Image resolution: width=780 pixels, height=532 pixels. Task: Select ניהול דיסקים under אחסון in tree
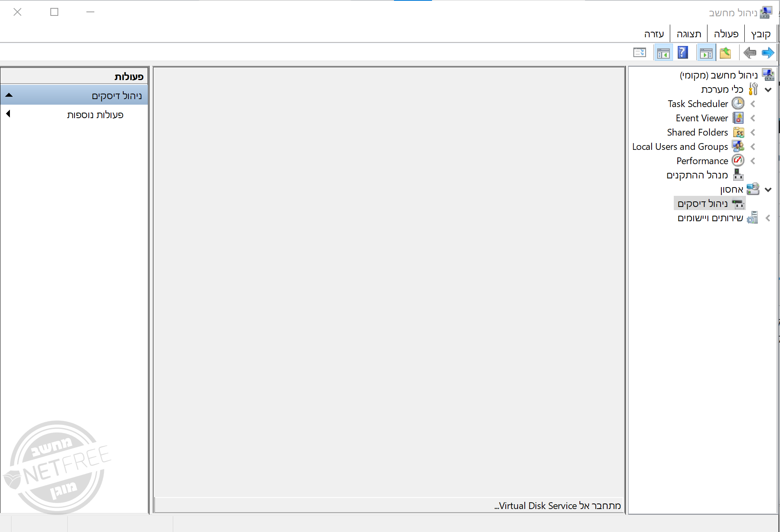702,204
